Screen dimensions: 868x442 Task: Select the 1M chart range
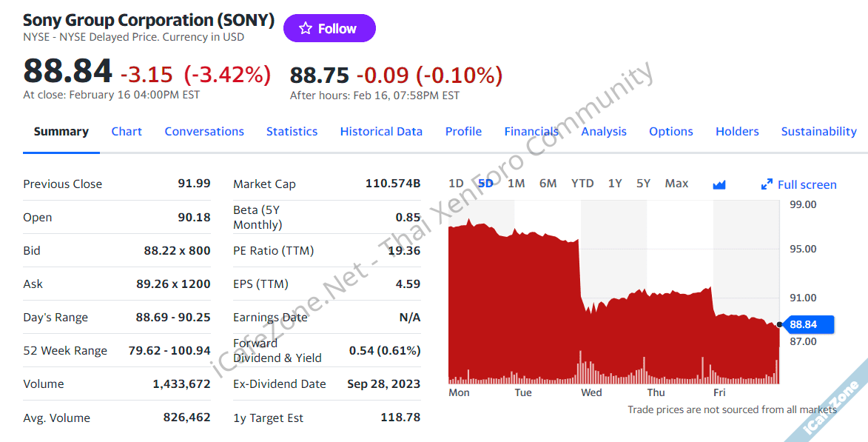517,184
